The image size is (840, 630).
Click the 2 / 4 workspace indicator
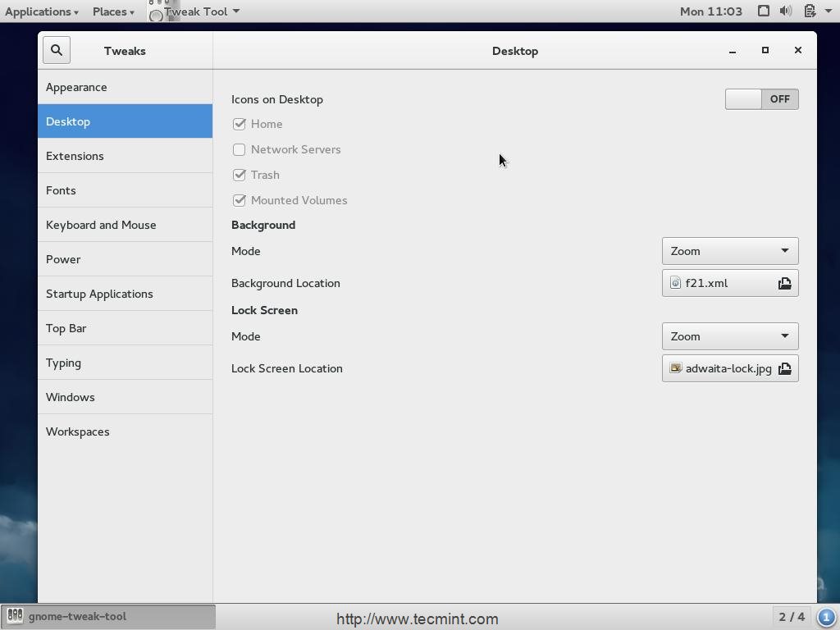pyautogui.click(x=792, y=617)
